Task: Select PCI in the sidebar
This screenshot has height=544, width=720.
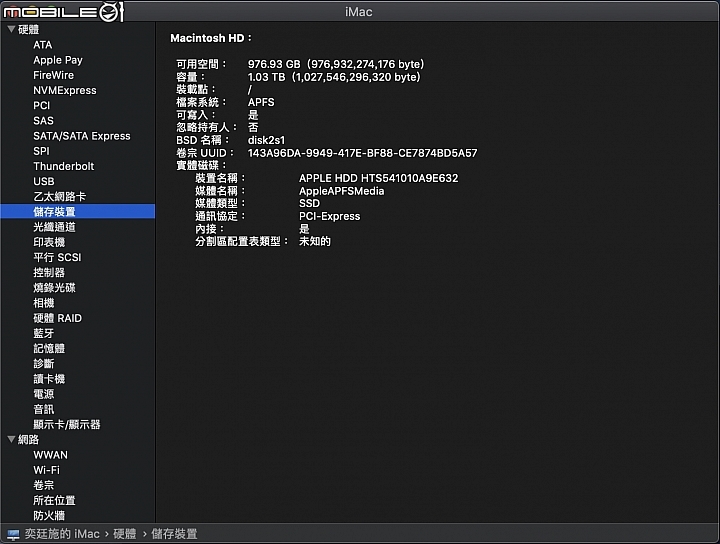Action: tap(41, 106)
